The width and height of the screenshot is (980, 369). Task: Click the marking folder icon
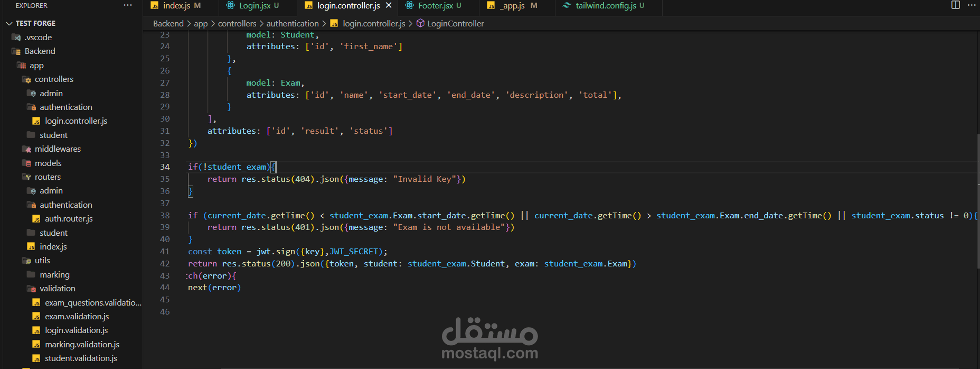click(31, 274)
